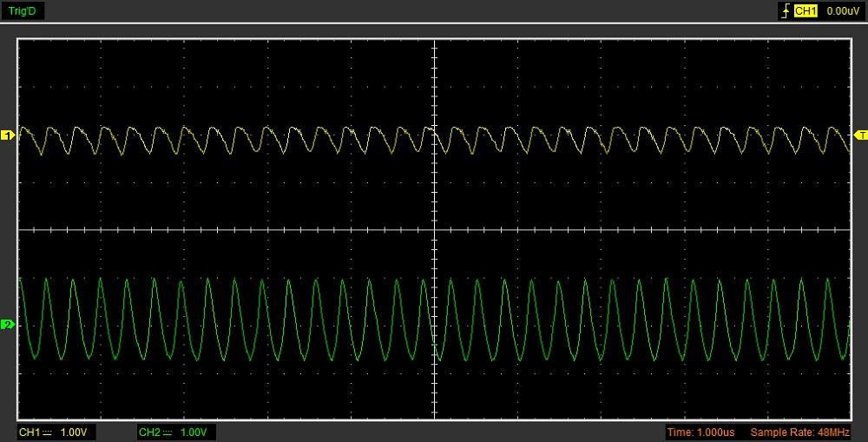Click the CH1 1.00V scale readout
Viewport: 868px width, 442px height.
pos(56,432)
